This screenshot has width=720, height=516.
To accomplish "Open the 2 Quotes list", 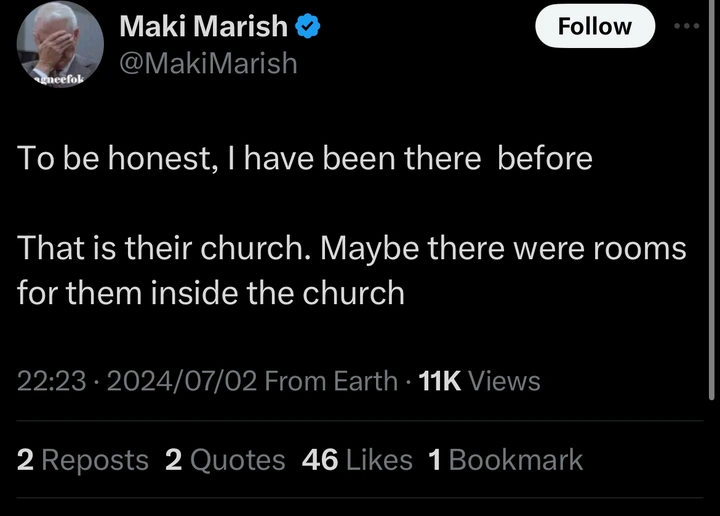I will tap(225, 460).
